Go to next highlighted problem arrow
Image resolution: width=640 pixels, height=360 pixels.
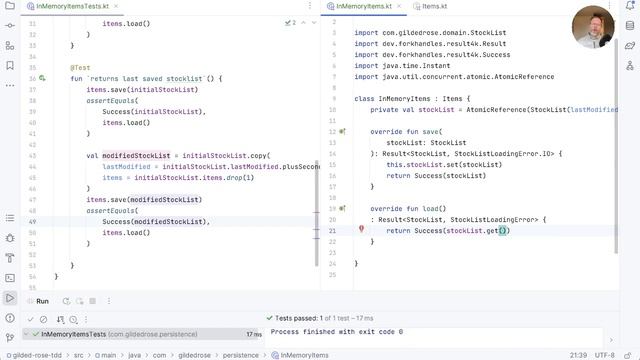click(314, 23)
